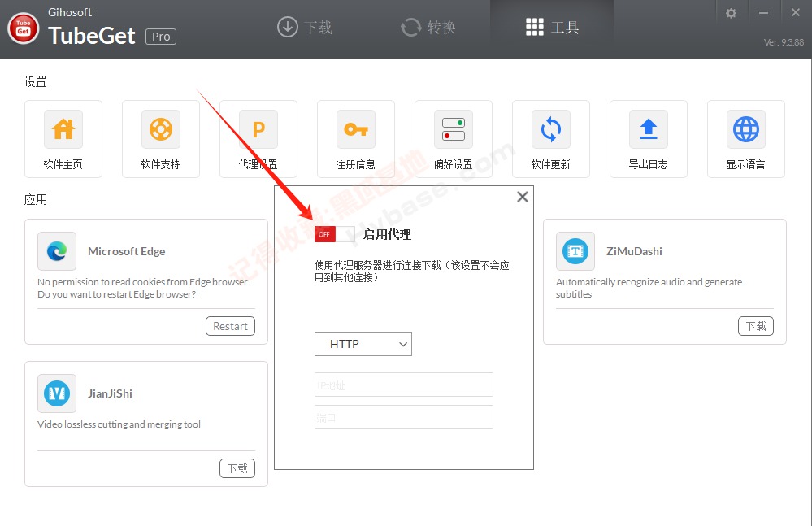Click 'Video lossless cutting and merging tool' text
Image resolution: width=812 pixels, height=526 pixels.
coord(119,424)
